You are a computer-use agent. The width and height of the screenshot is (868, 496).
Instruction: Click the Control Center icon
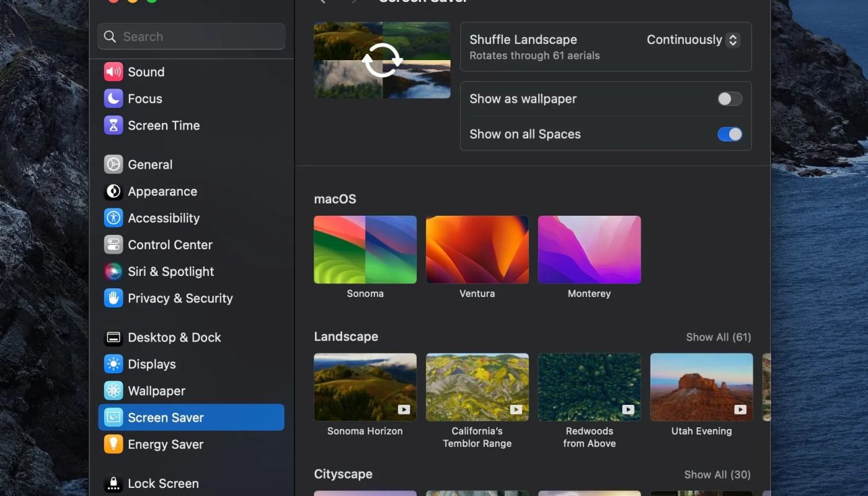[x=113, y=244]
